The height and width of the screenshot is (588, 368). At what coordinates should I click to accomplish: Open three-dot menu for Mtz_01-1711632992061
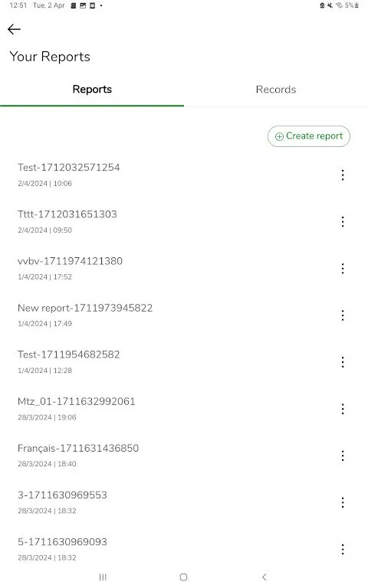343,409
